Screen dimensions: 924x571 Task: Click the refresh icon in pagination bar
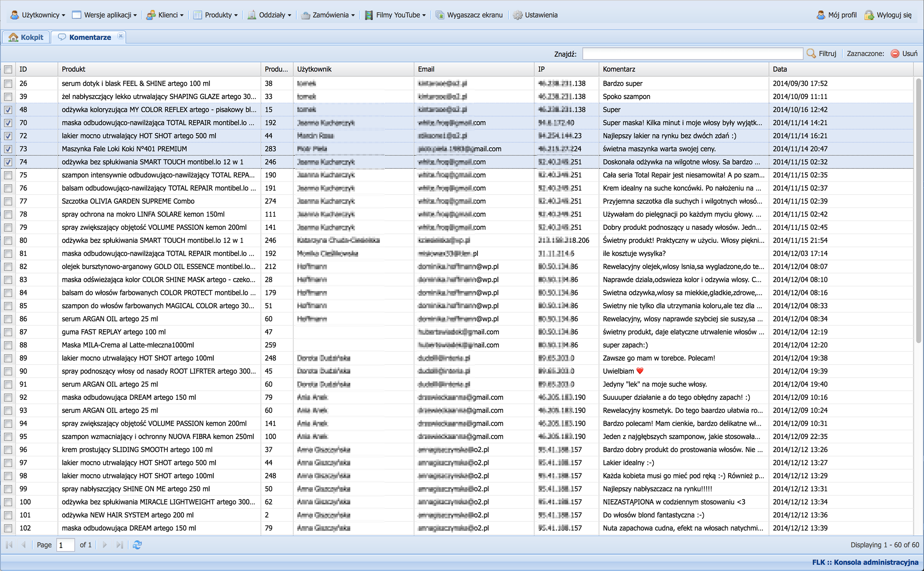point(137,544)
